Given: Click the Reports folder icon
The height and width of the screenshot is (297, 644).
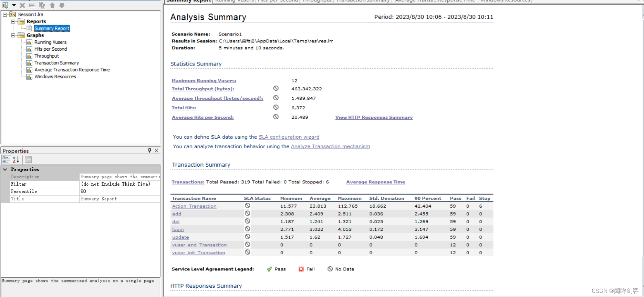Looking at the screenshot, I should [x=21, y=21].
